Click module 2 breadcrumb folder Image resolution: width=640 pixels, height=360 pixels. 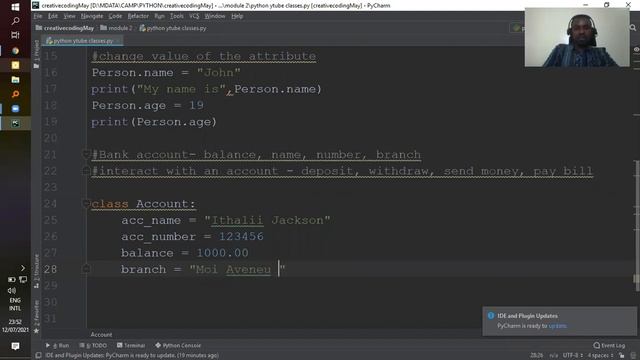[116, 28]
